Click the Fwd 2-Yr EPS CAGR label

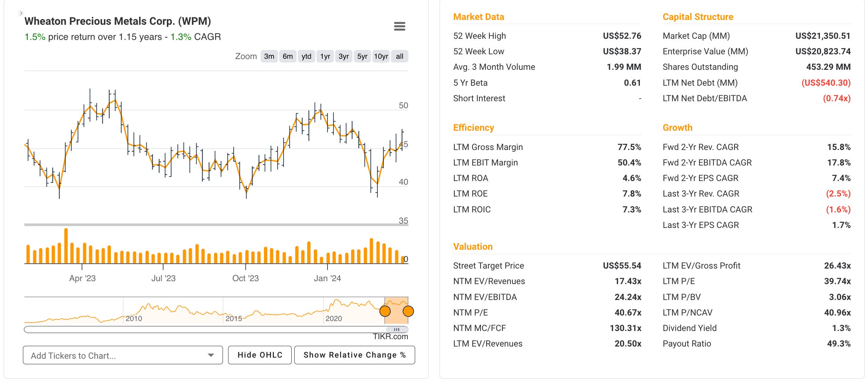point(701,178)
